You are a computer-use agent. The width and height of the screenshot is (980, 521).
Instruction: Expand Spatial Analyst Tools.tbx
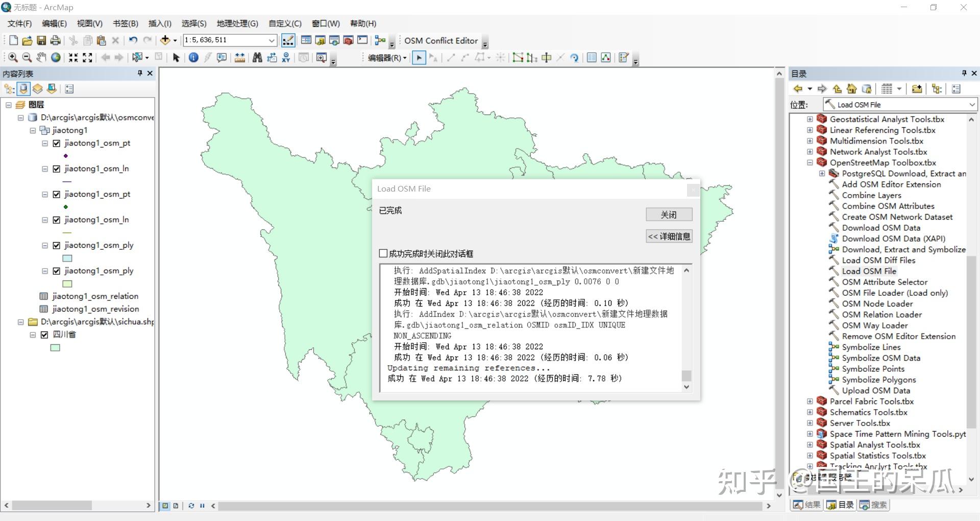810,445
